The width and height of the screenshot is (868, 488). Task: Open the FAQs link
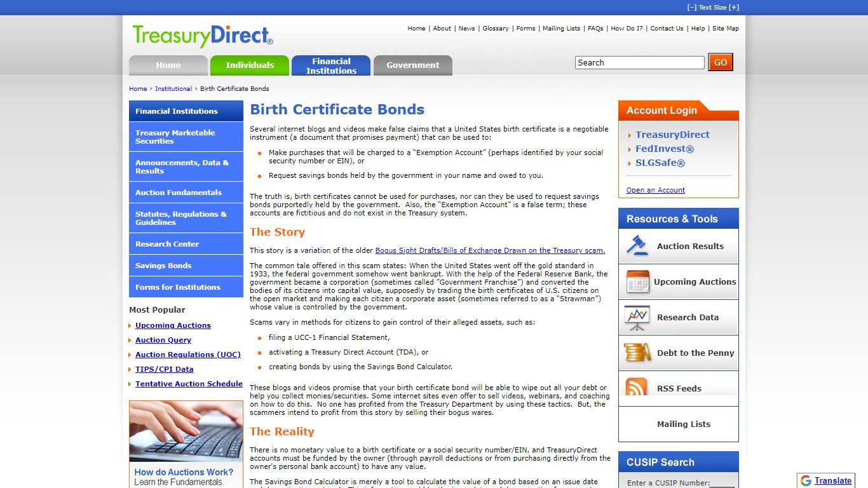tap(595, 28)
